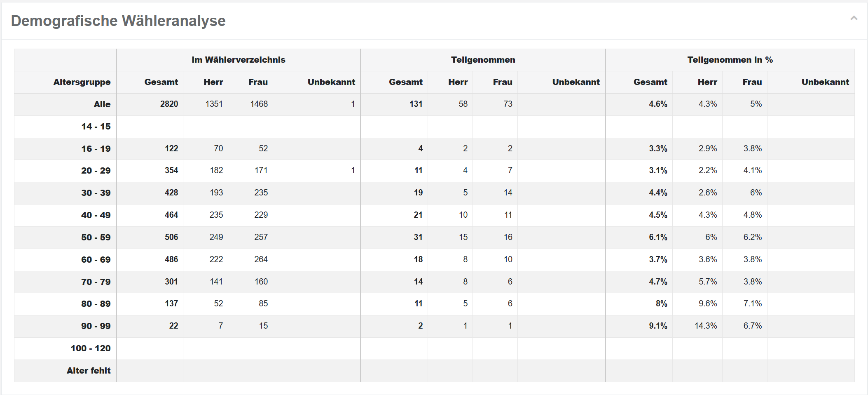This screenshot has height=395, width=868.
Task: Select the Teilgenommen group header
Action: [483, 60]
